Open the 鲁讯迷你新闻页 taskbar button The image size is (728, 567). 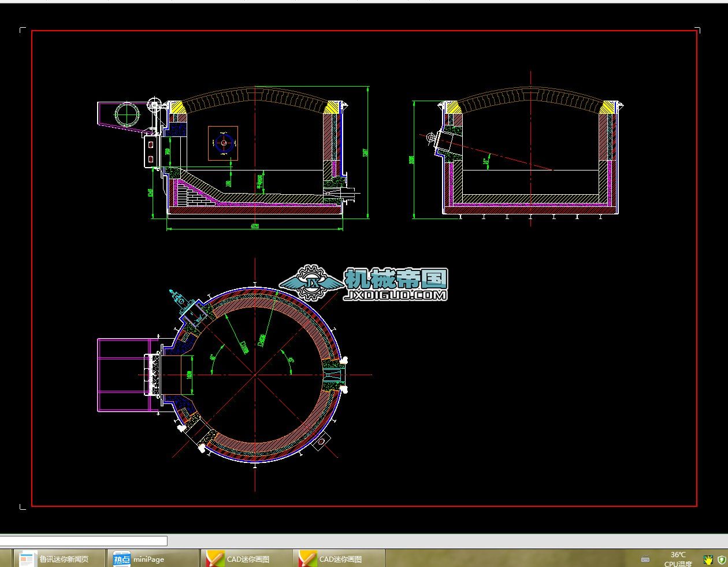[60, 559]
